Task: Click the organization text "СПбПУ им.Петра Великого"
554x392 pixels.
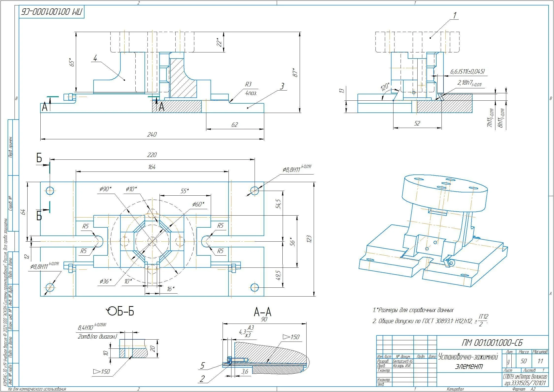Action: [525, 377]
